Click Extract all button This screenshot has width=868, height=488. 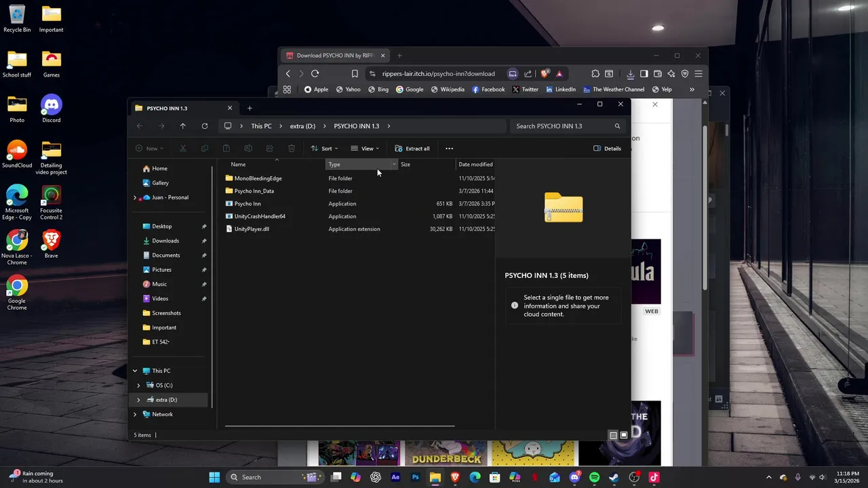click(x=412, y=148)
